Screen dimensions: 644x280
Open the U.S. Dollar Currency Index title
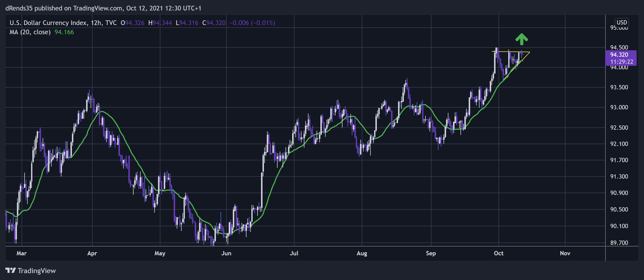click(x=48, y=23)
